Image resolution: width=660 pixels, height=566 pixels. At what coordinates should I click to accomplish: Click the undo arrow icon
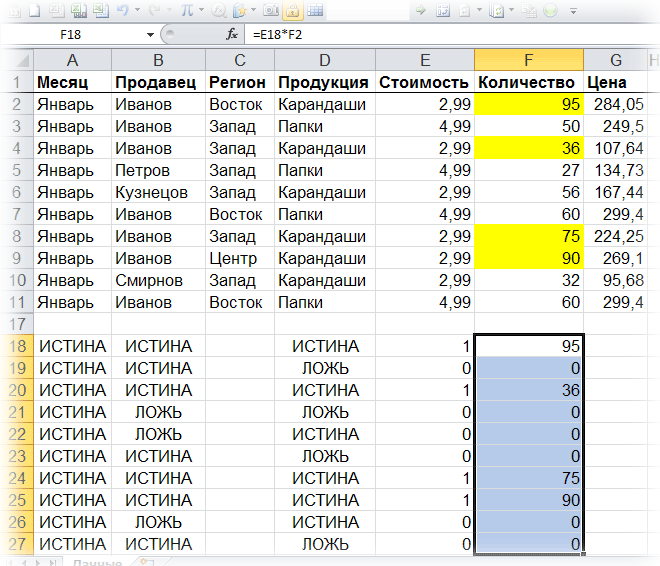click(x=122, y=10)
